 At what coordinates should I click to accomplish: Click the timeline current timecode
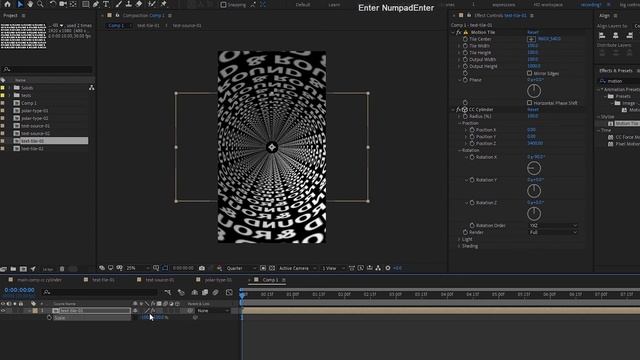point(19,290)
